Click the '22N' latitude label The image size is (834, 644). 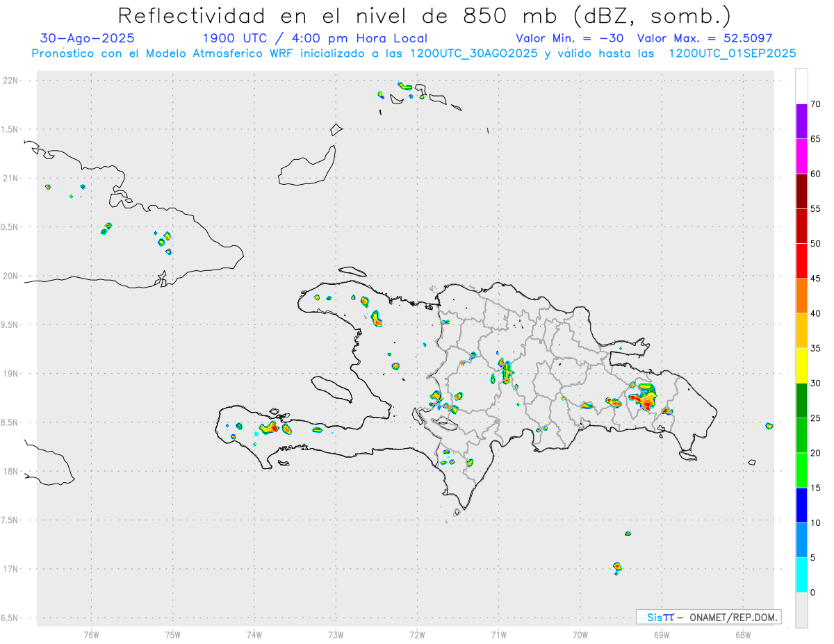pyautogui.click(x=11, y=81)
